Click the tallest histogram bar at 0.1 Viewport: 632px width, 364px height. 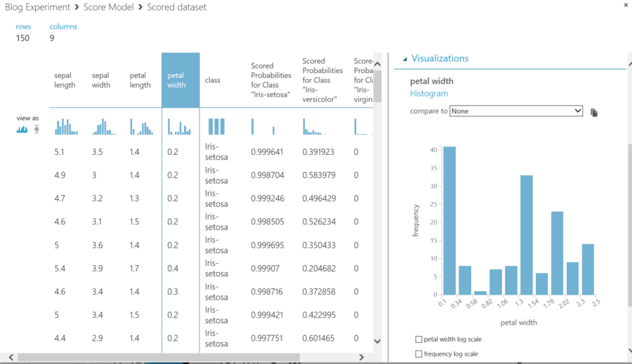click(449, 221)
